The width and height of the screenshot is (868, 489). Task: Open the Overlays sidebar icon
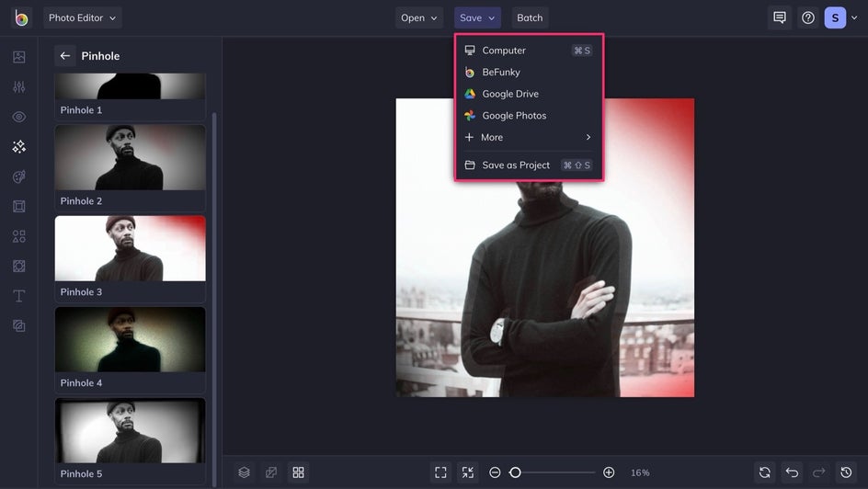pyautogui.click(x=18, y=266)
